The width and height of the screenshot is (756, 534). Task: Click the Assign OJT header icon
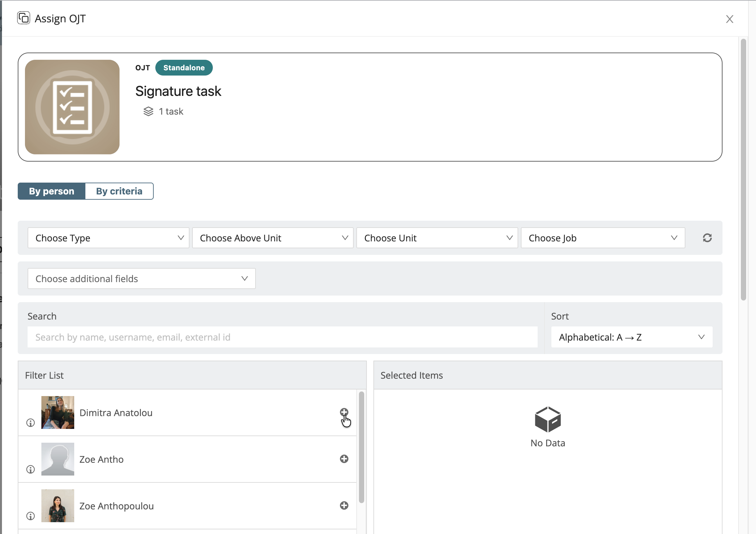[24, 18]
